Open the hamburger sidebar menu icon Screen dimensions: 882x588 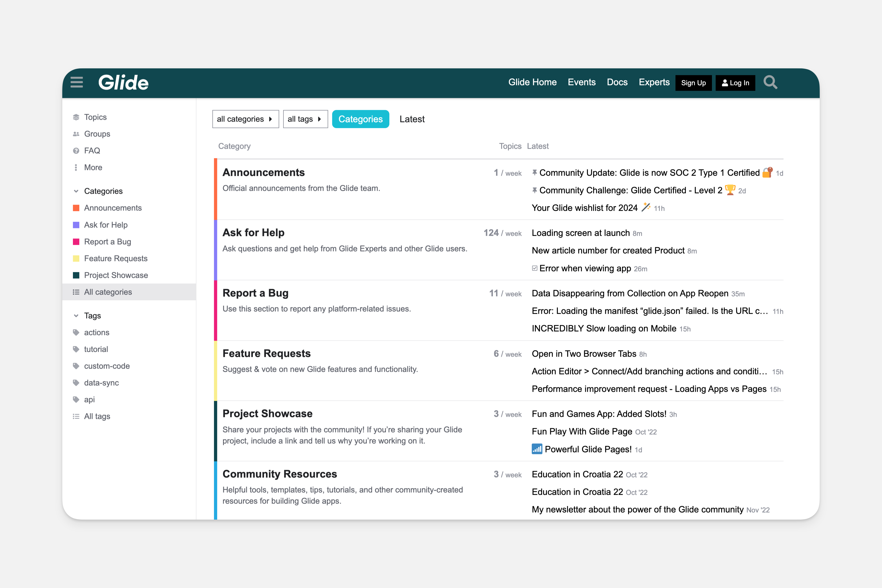pyautogui.click(x=77, y=82)
